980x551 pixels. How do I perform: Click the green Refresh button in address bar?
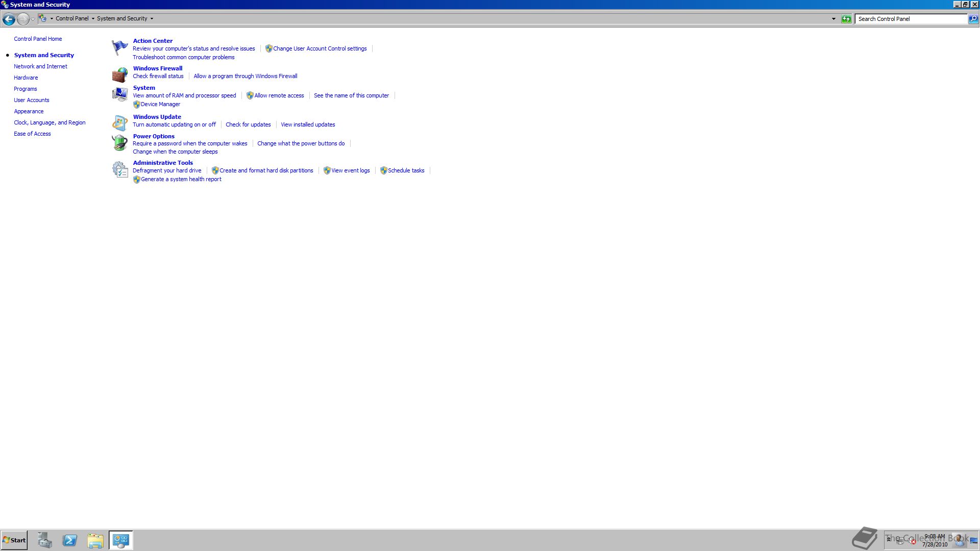[846, 19]
